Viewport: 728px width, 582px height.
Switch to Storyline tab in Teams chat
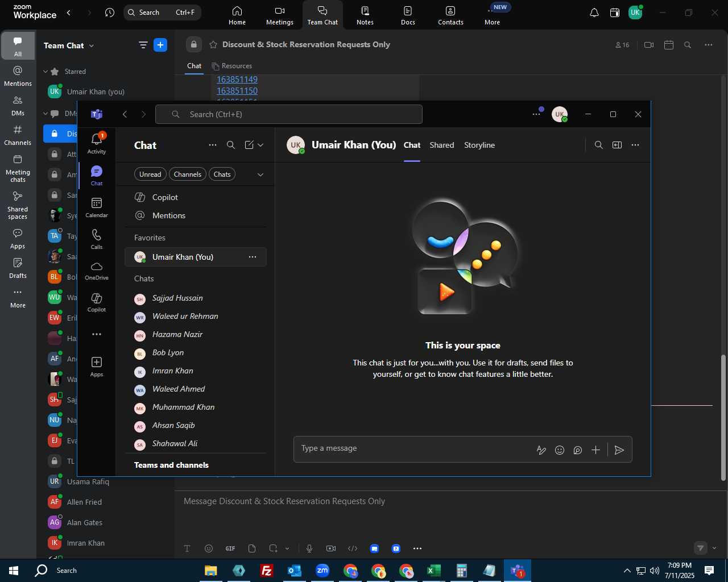pyautogui.click(x=479, y=145)
